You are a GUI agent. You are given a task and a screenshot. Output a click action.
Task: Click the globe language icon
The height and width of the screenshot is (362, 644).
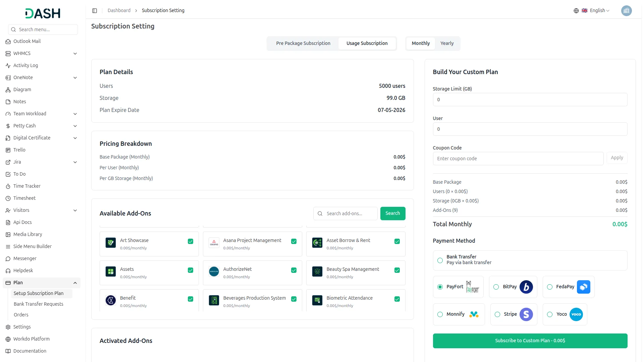coord(576,11)
